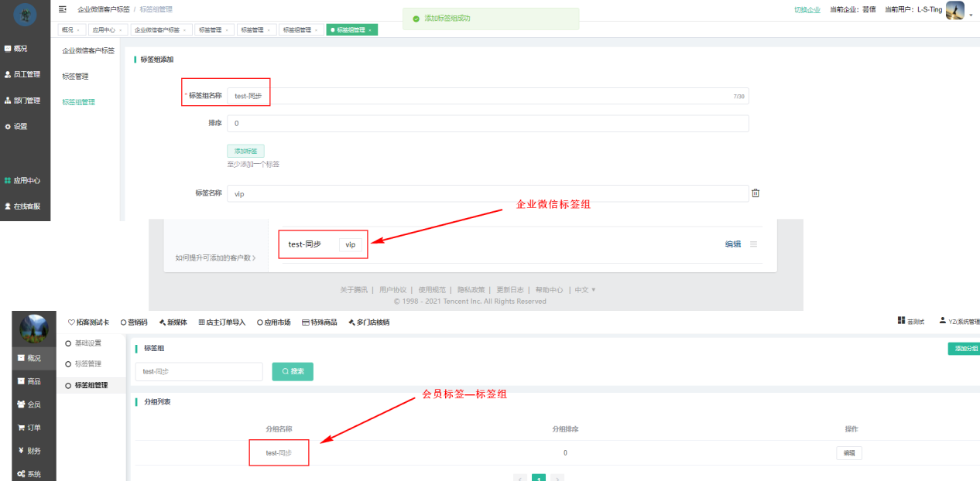Click 如何提升可添加的客户数 link
Viewport: 980px width, 481px height.
point(215,258)
